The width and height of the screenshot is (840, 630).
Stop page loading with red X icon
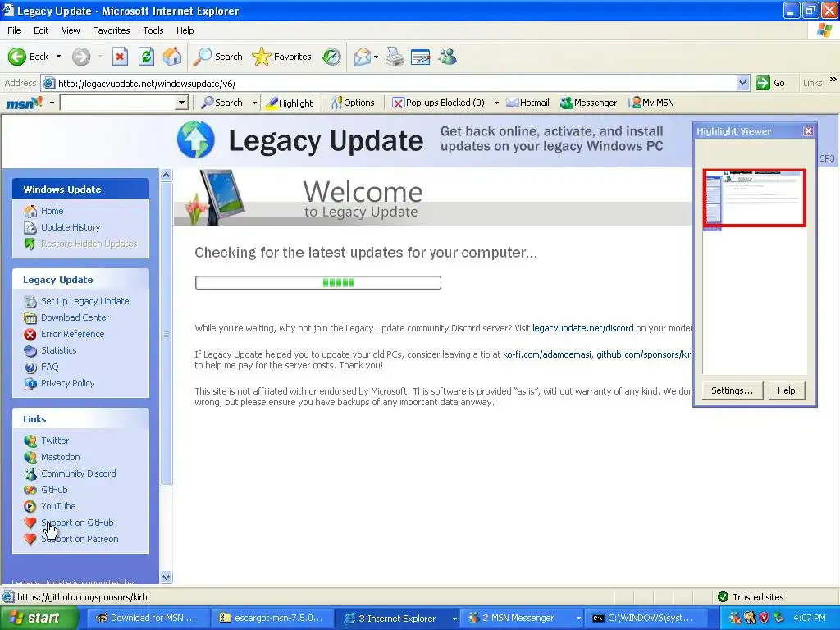point(120,57)
